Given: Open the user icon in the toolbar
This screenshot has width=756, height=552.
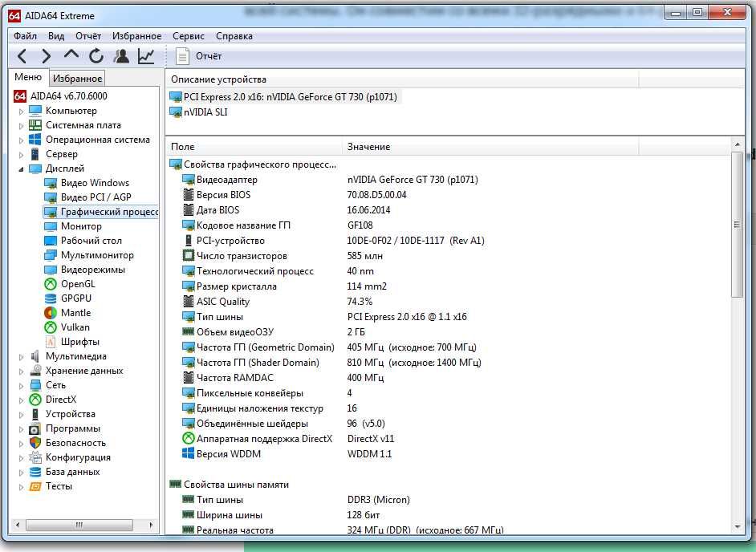Looking at the screenshot, I should pos(121,56).
